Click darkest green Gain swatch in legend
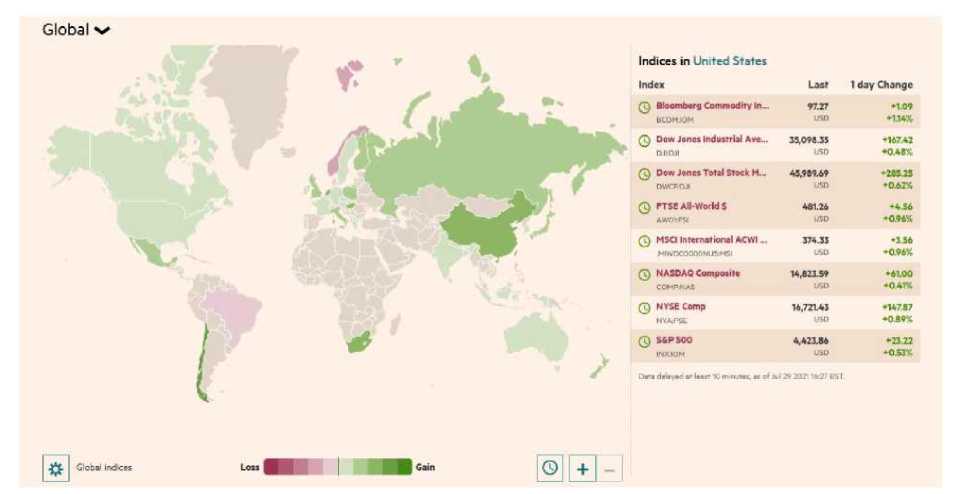Image resolution: width=961 pixels, height=494 pixels. [x=404, y=467]
